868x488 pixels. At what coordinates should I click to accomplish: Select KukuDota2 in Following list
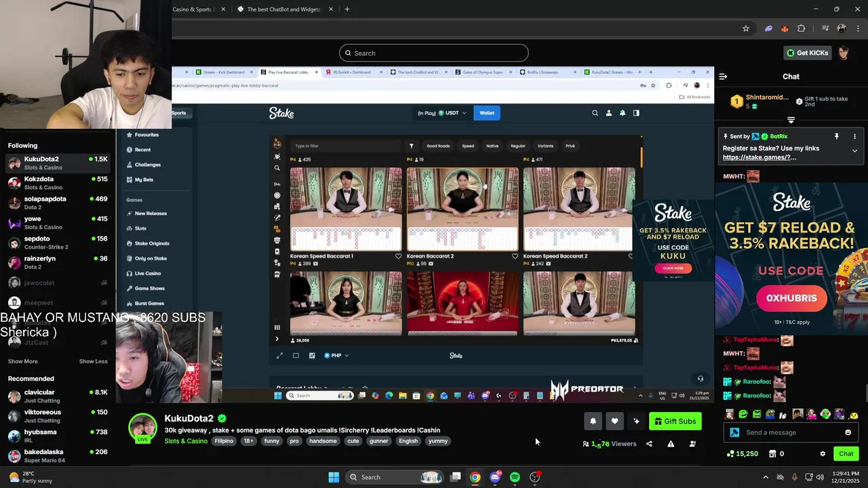[x=58, y=163]
